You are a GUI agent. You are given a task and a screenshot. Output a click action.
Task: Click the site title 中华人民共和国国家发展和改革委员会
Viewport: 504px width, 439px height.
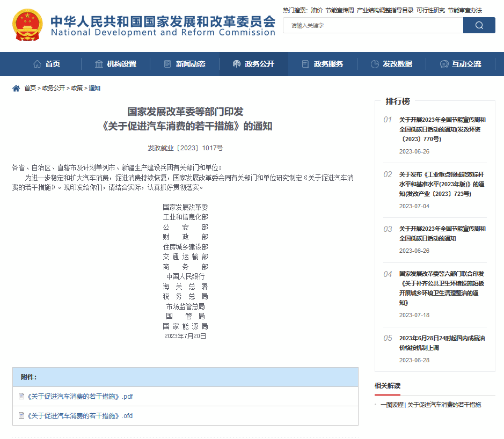[163, 21]
